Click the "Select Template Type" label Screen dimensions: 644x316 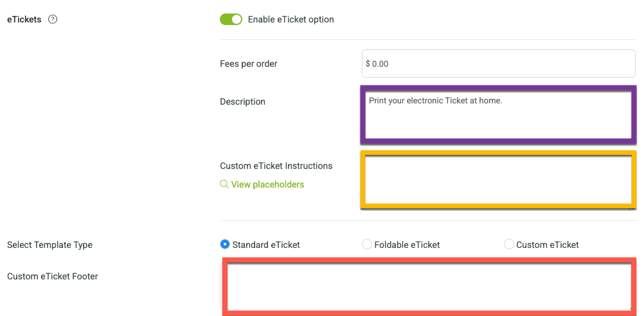pos(49,245)
